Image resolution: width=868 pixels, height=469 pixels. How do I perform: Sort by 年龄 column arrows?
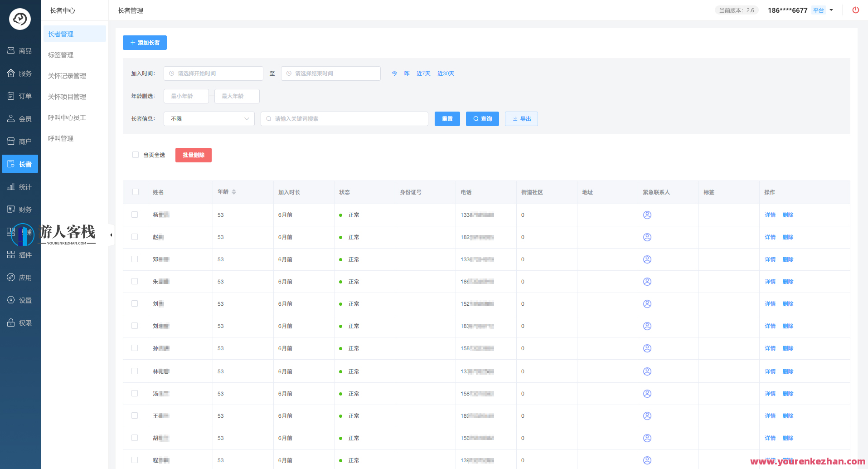tap(234, 192)
